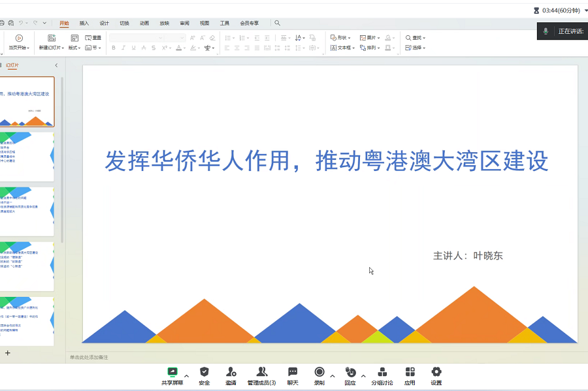Screen dimensions: 588x391
Task: Open the font color dropdown arrow
Action: (186, 48)
